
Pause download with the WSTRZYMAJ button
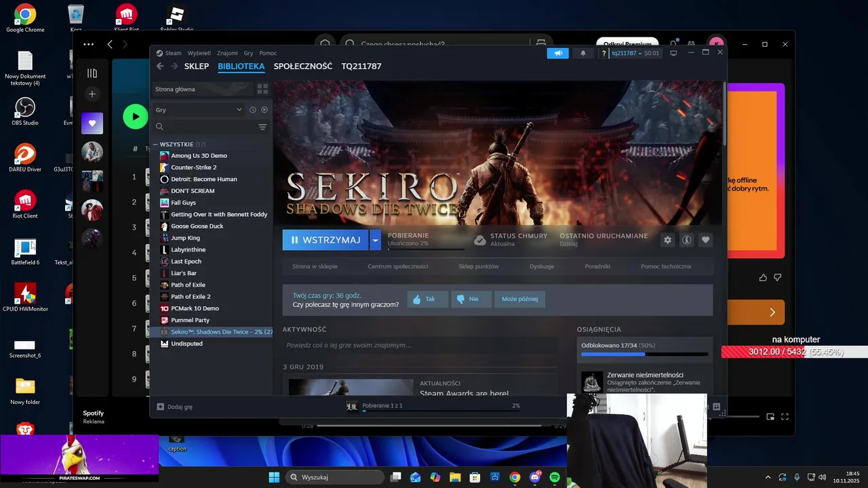[325, 240]
